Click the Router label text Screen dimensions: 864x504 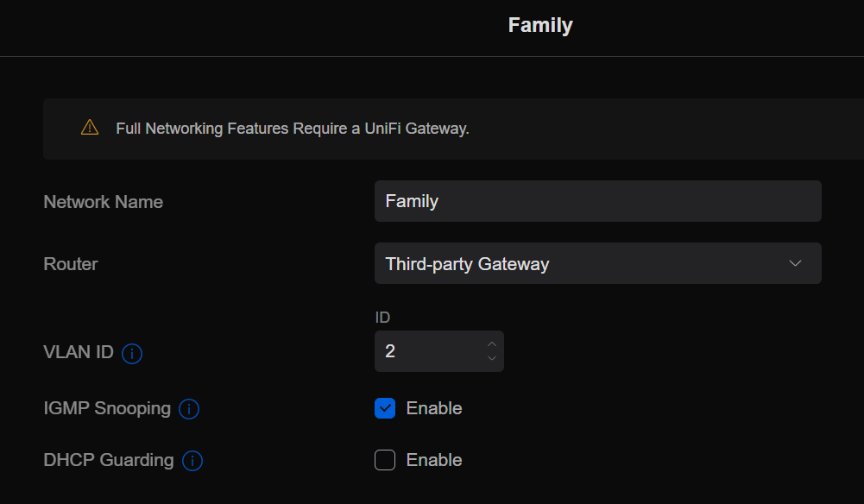(x=71, y=264)
